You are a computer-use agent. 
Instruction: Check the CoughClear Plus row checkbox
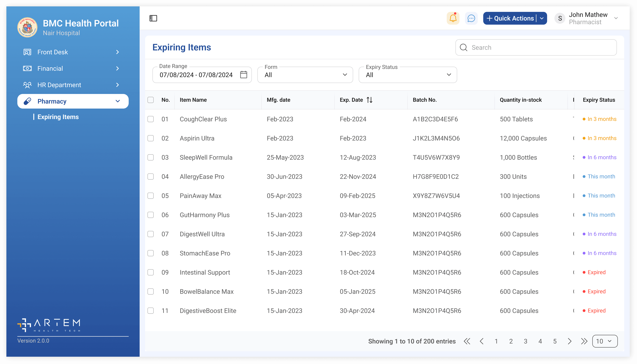[x=151, y=119]
